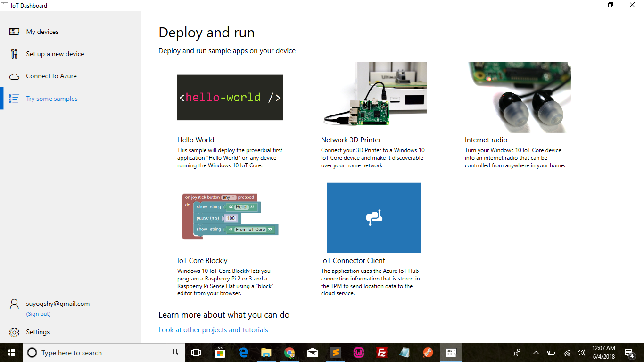This screenshot has height=362, width=644.
Task: Click the IoT Dashboard taskbar icon
Action: point(451,353)
